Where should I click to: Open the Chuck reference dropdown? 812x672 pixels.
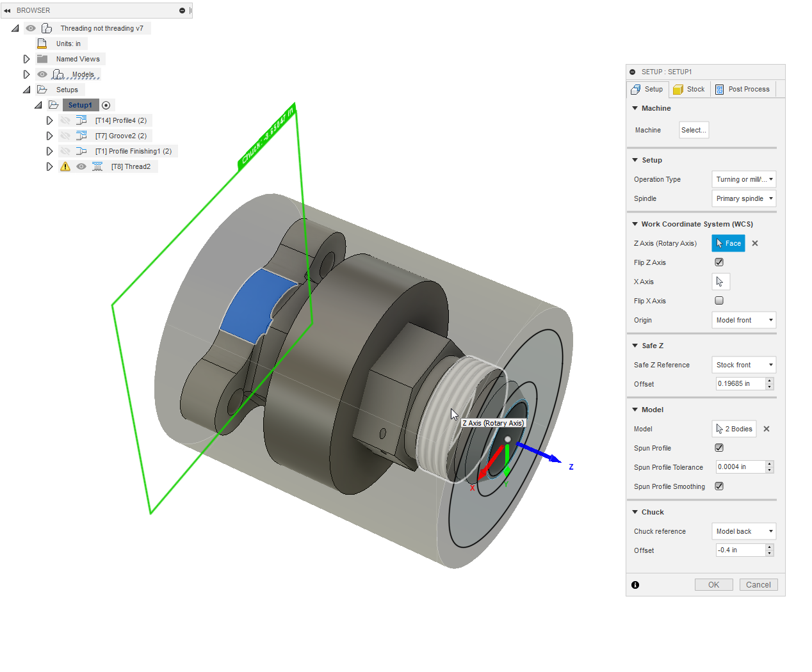pyautogui.click(x=743, y=531)
